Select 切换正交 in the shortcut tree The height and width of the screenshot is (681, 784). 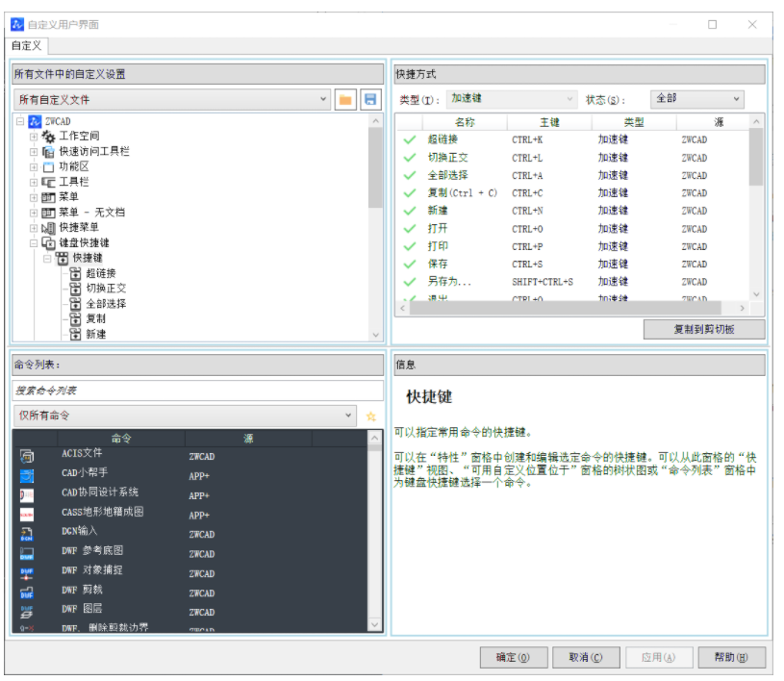pos(106,289)
